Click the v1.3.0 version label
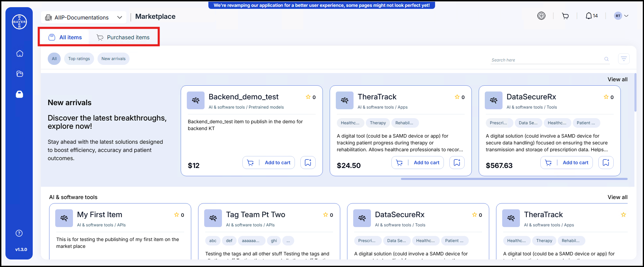This screenshot has width=644, height=267. 21,250
